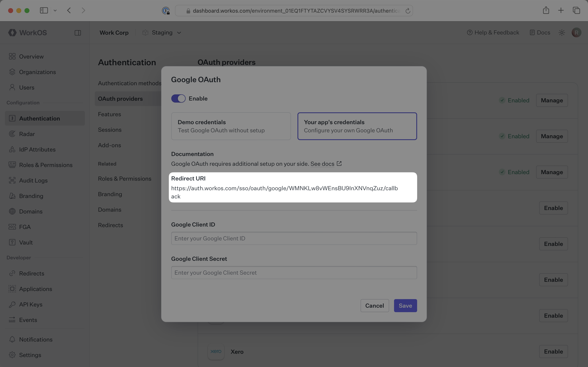
Task: Select the OAuth providers tab
Action: click(x=120, y=98)
